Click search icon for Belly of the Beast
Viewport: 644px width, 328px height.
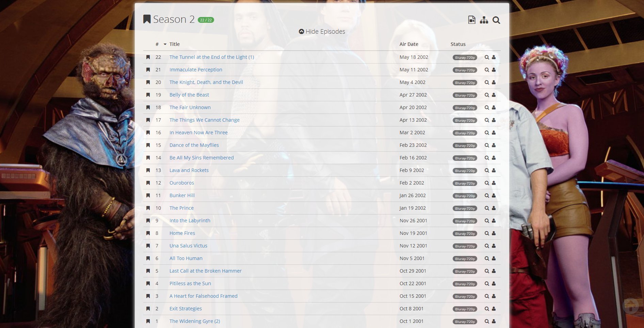[487, 95]
